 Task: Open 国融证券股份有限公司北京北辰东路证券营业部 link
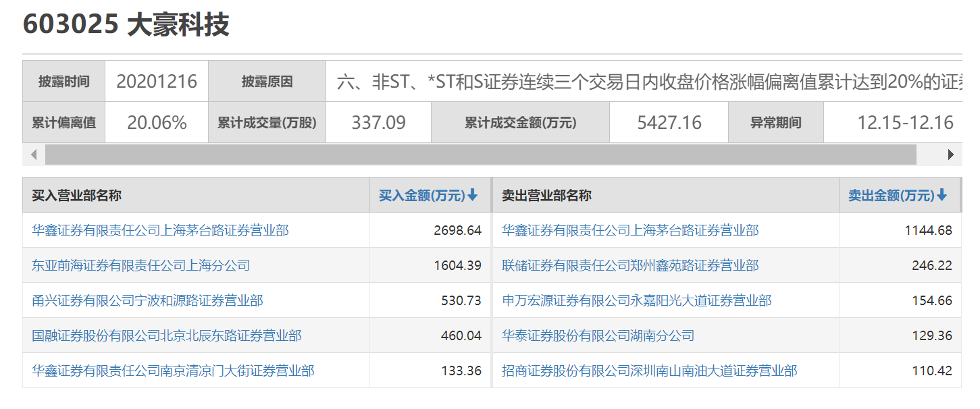[167, 336]
